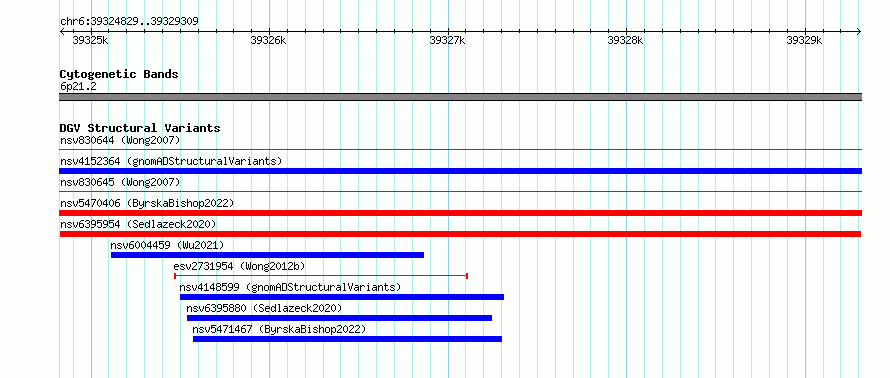The height and width of the screenshot is (378, 890).
Task: Select the 6p21.2 band label
Action: 78,86
